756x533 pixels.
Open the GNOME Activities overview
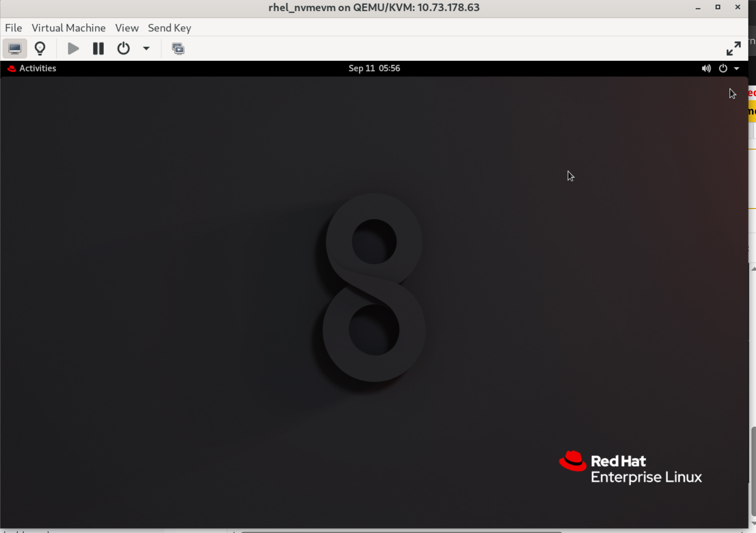37,68
